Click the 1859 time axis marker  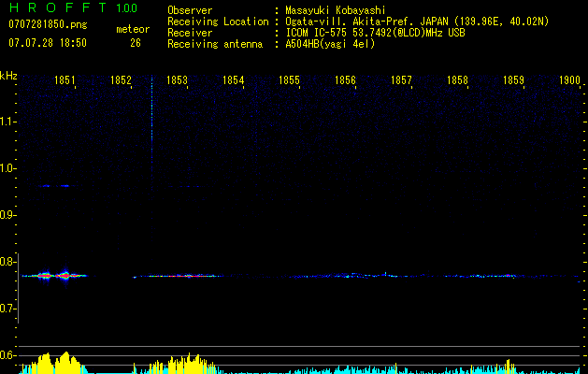point(513,80)
